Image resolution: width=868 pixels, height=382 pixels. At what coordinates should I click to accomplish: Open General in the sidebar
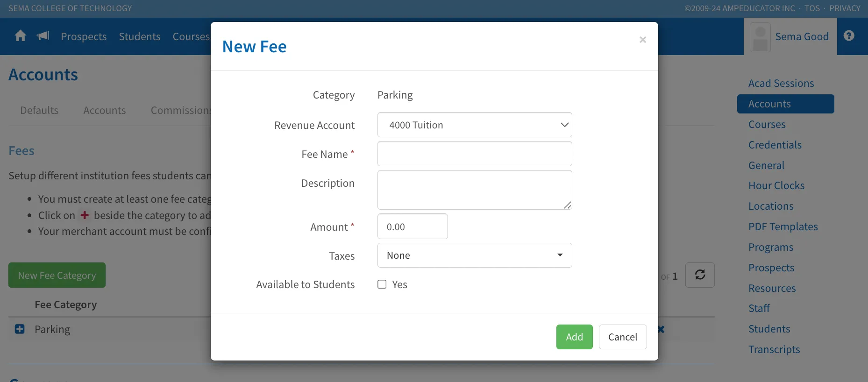coord(767,165)
